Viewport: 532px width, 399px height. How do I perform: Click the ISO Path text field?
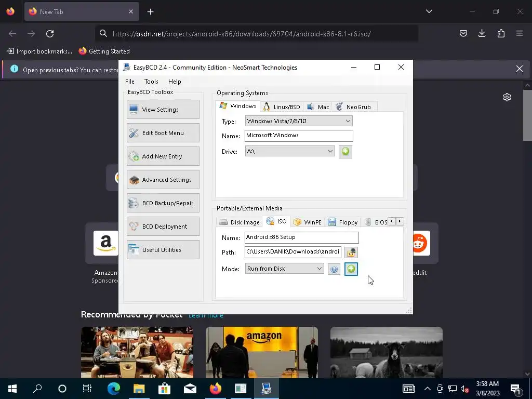292,252
